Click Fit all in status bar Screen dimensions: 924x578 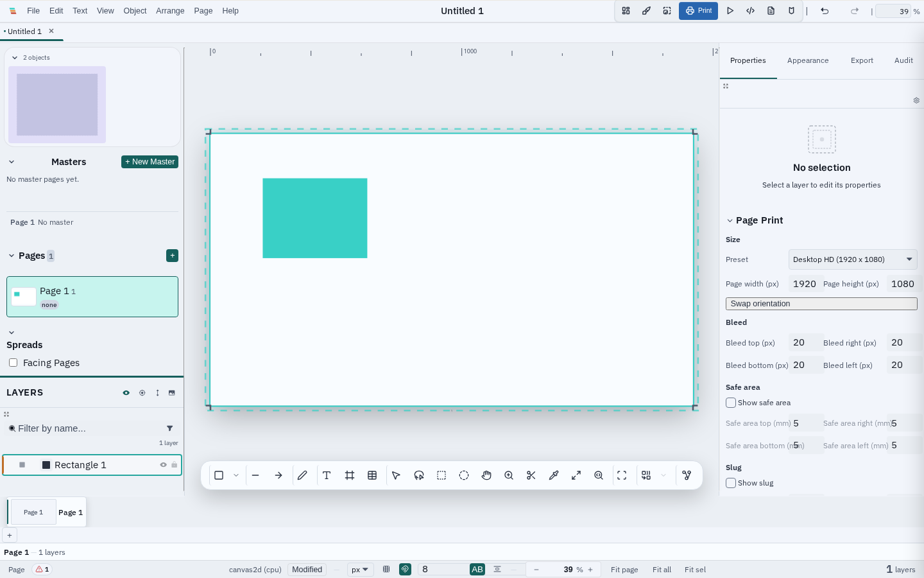coord(662,570)
